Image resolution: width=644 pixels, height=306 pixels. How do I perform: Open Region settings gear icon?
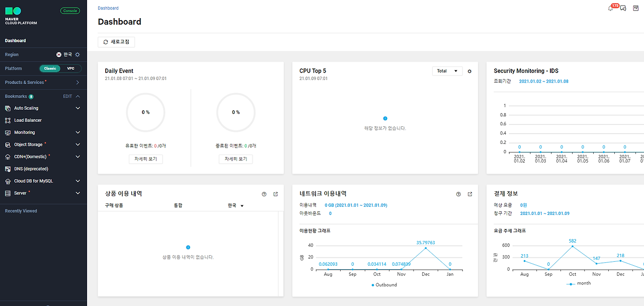click(x=77, y=54)
